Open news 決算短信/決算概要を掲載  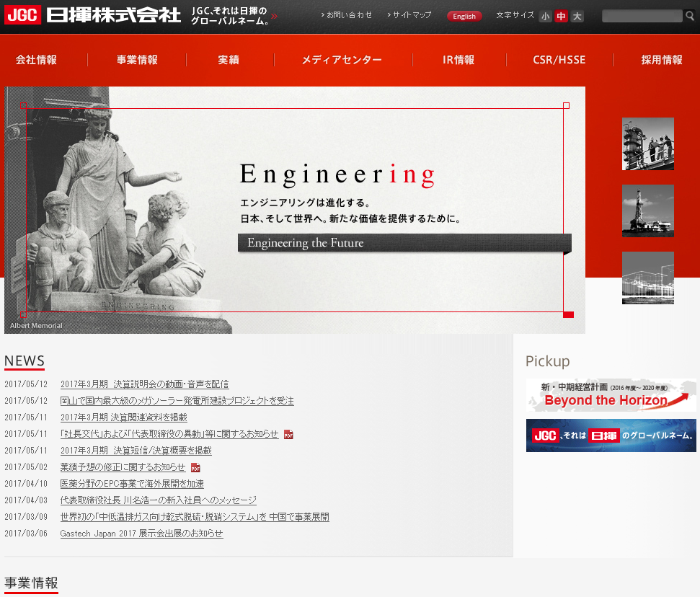pos(136,450)
